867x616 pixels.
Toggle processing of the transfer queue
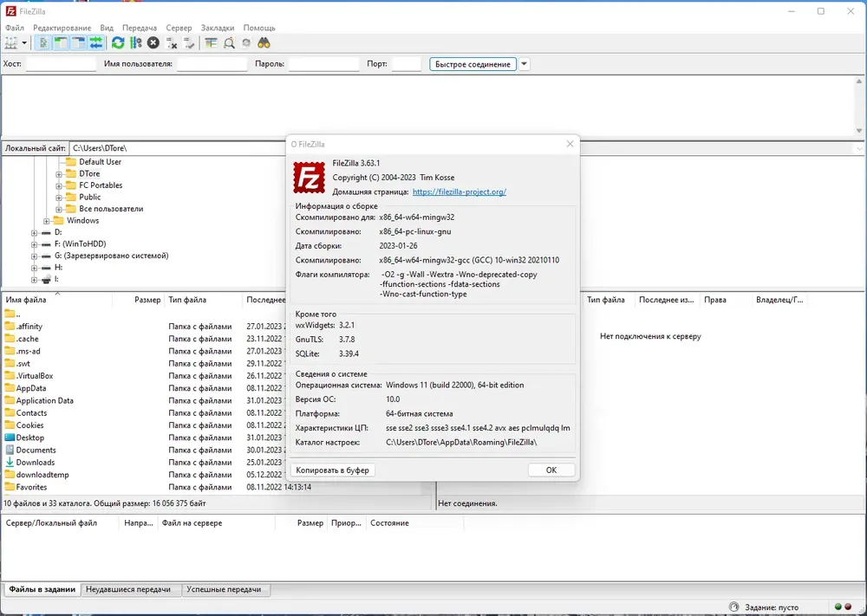tap(135, 43)
